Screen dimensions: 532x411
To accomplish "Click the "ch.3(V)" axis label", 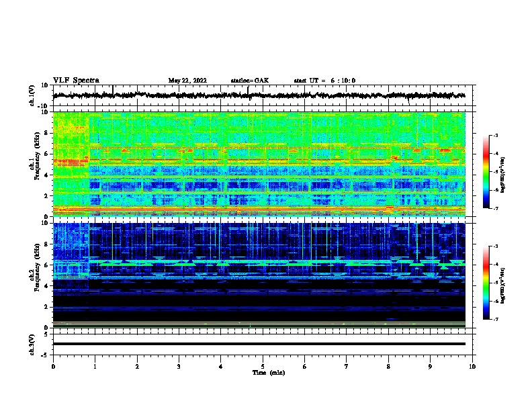I will coord(32,345).
